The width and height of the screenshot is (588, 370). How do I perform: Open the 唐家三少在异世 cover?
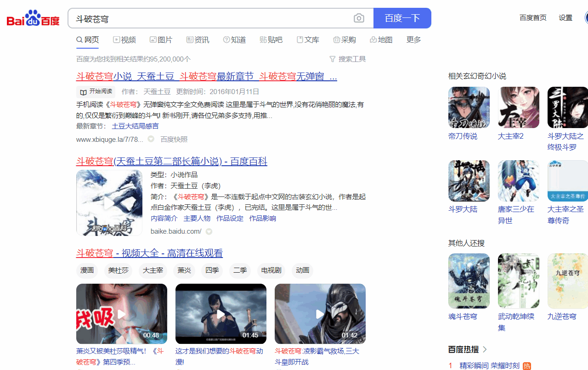519,181
